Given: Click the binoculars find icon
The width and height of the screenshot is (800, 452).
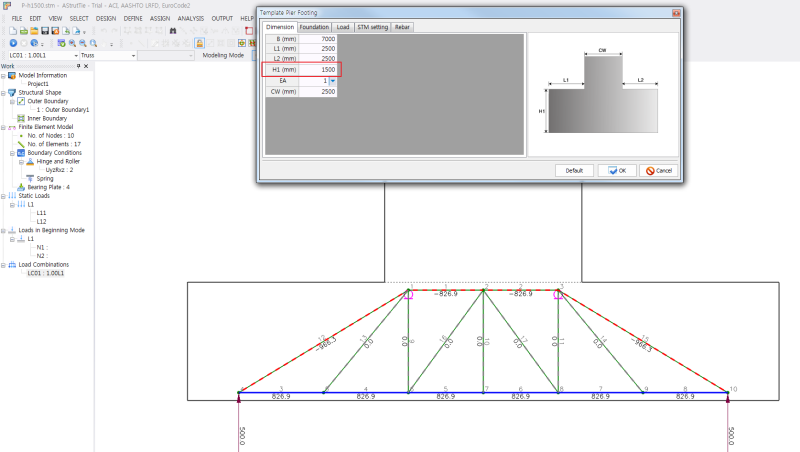Looking at the screenshot, I should click(x=173, y=31).
